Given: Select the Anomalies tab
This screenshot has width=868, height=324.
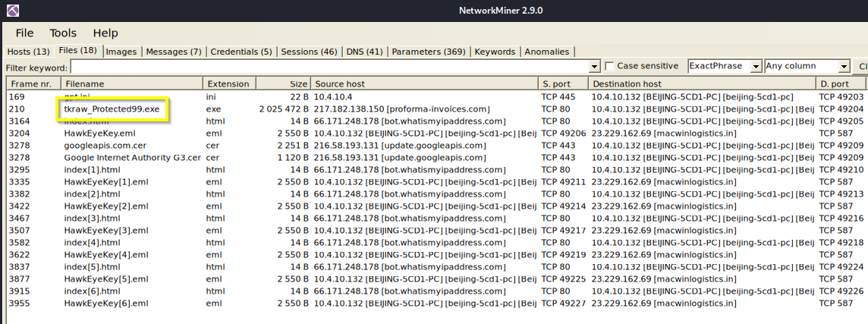Looking at the screenshot, I should pyautogui.click(x=547, y=52).
